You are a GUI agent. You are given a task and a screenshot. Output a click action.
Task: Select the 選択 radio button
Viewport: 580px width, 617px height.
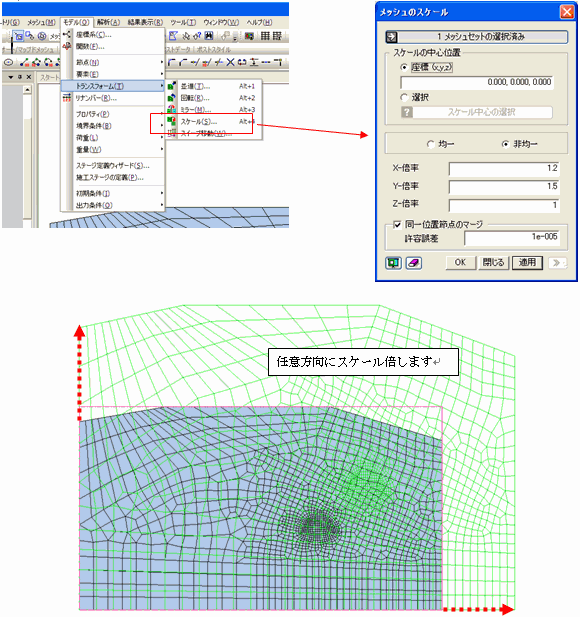tap(404, 97)
